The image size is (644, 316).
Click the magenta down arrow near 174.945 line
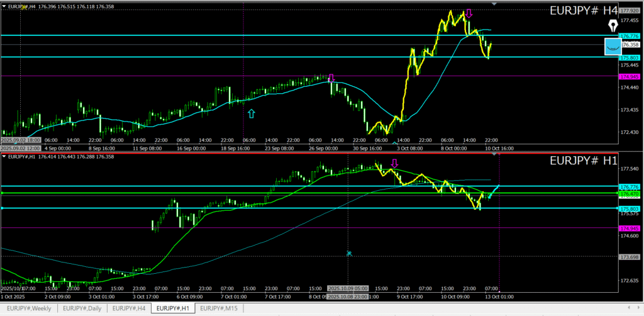point(331,77)
